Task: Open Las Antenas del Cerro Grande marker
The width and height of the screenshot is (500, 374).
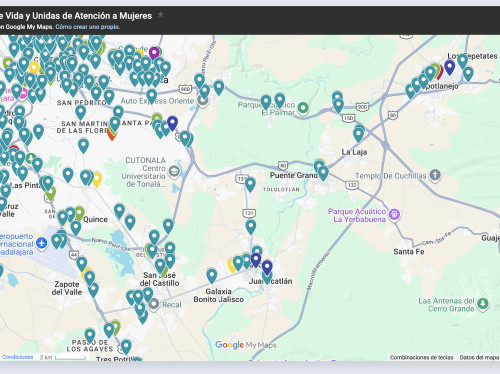Action: [483, 304]
